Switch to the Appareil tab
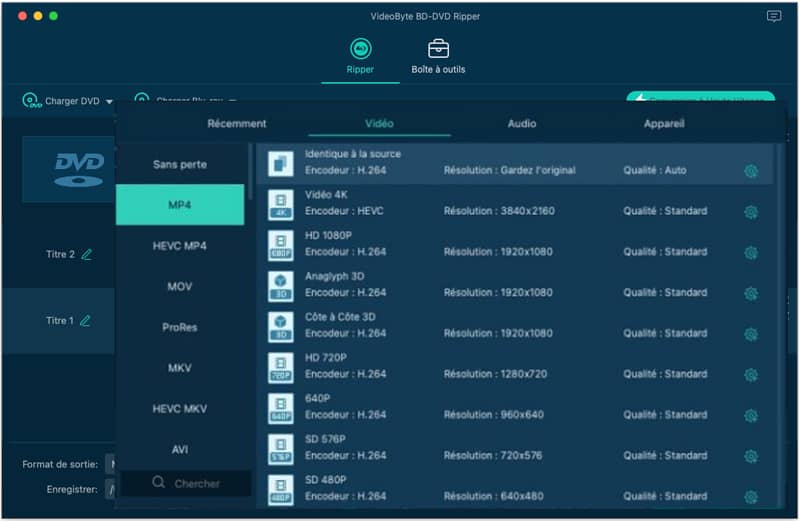The image size is (800, 521). point(664,124)
